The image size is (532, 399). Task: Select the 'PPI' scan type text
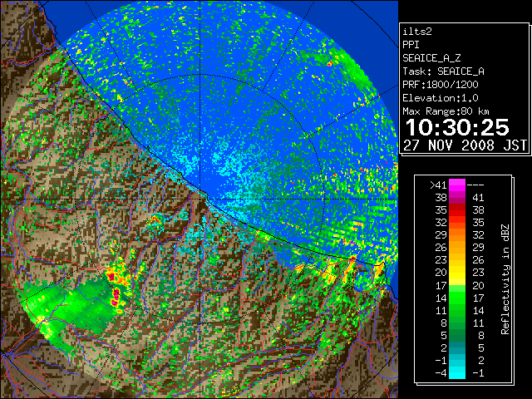pos(411,45)
